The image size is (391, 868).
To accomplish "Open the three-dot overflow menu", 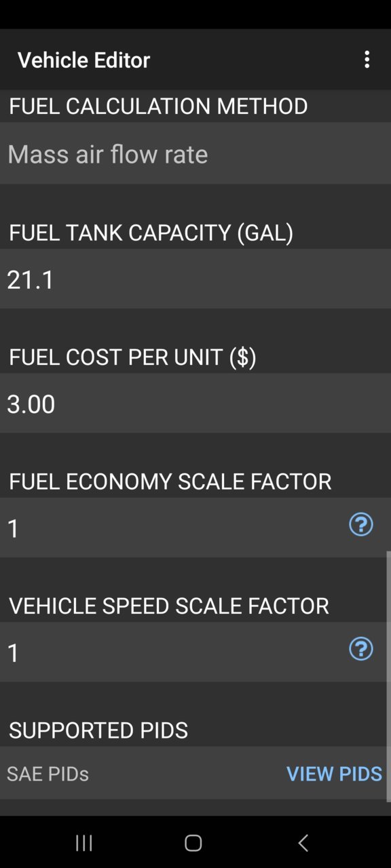I will click(x=367, y=60).
